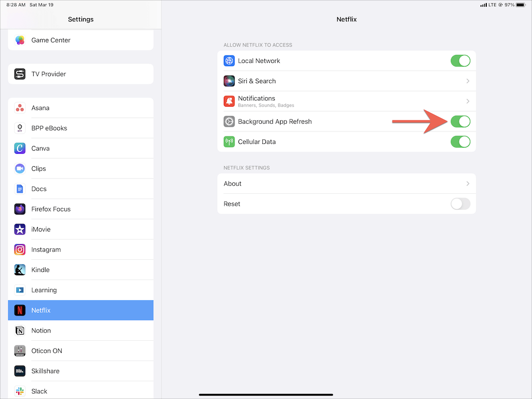Tap the green Cellular Data antenna icon
Screen dimensions: 532x399
229,142
